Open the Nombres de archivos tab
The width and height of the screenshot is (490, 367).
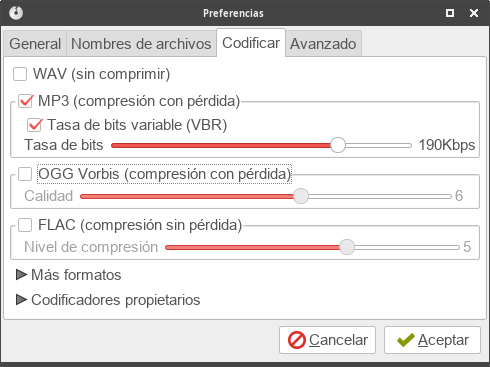click(141, 44)
